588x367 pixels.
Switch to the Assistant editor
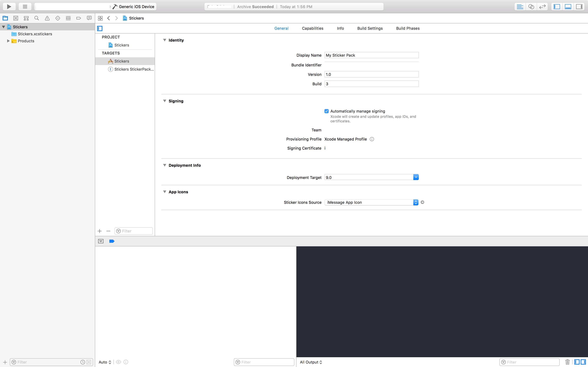[x=531, y=7]
